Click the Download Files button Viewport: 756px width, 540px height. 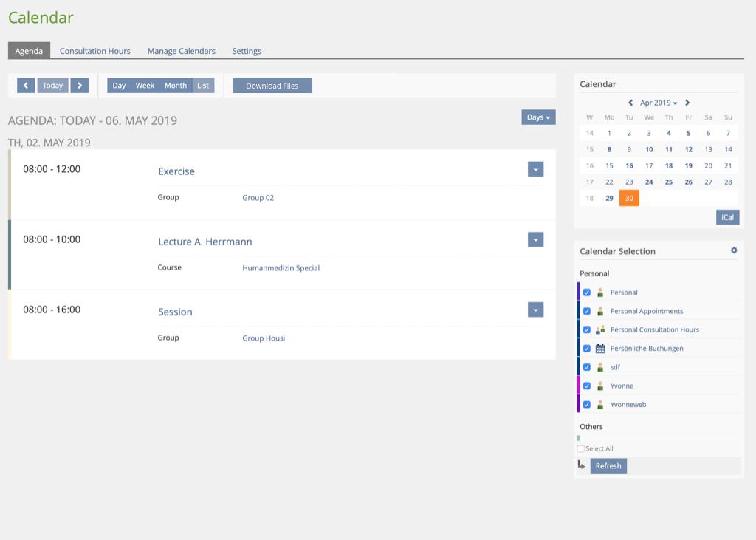272,86
